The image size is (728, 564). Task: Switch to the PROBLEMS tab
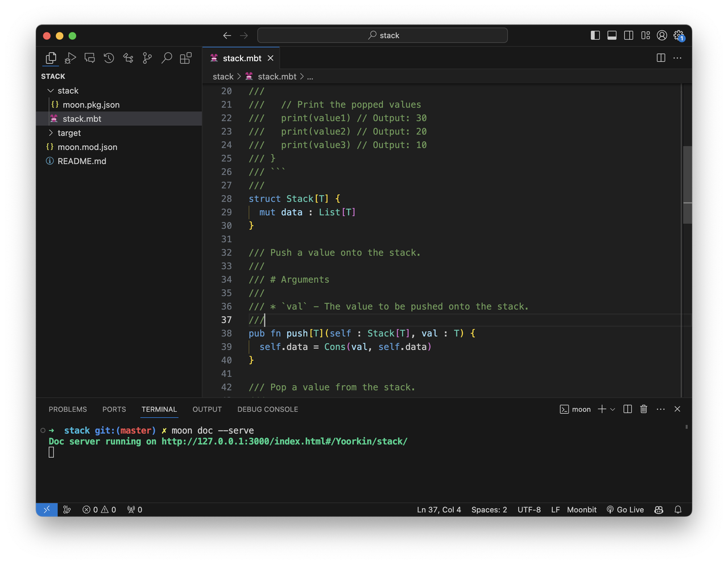pyautogui.click(x=68, y=409)
